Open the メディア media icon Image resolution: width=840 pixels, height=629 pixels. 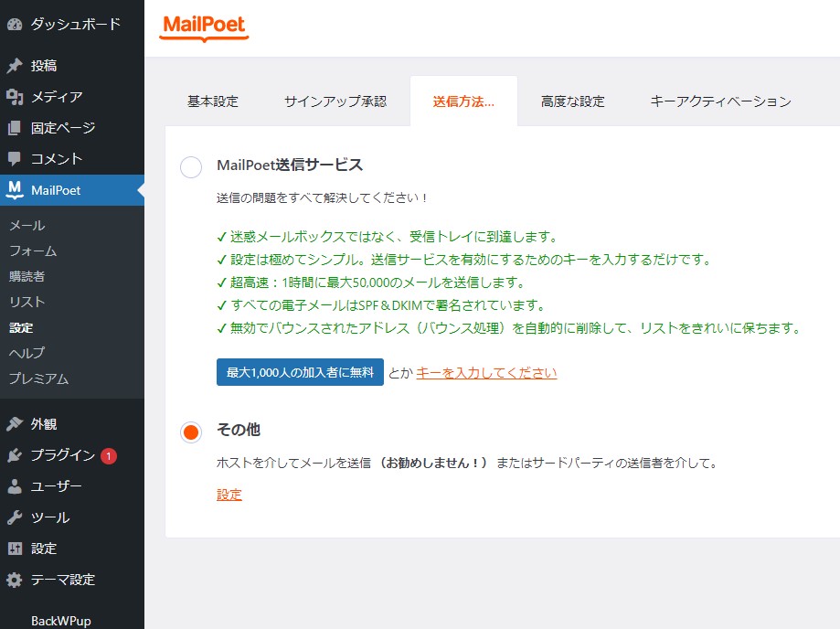click(x=15, y=97)
